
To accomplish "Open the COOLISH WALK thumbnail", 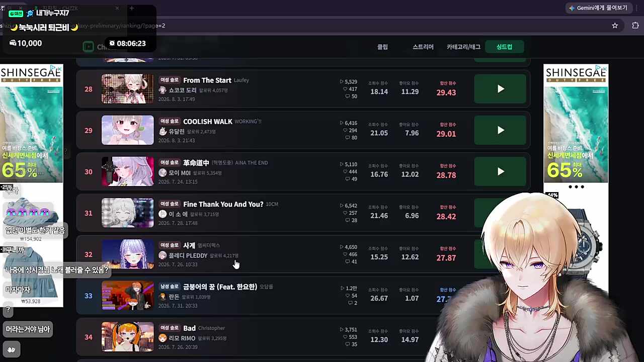I will [x=128, y=130].
